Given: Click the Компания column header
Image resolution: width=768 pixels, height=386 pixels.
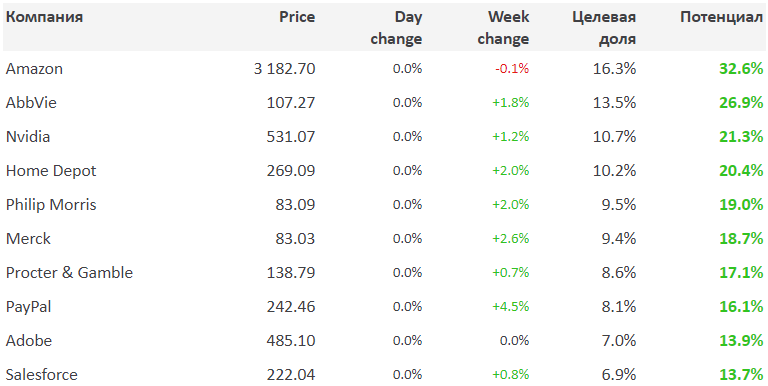Looking at the screenshot, I should (x=44, y=17).
